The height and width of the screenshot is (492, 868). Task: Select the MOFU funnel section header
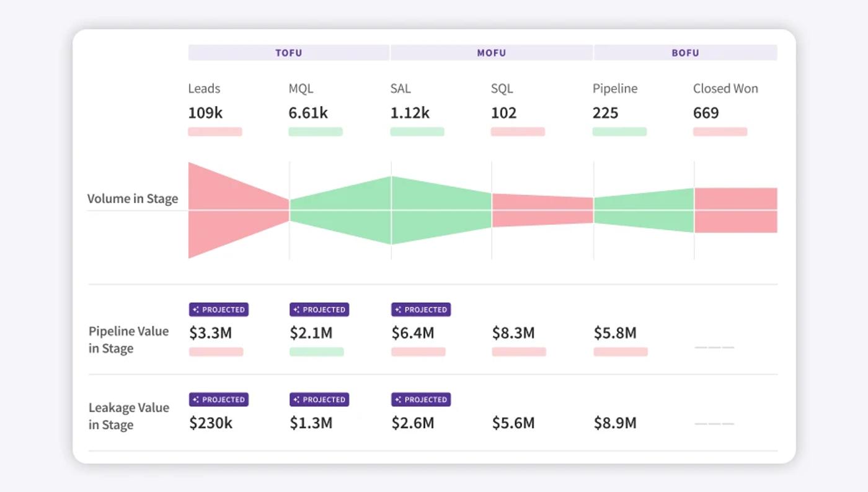click(492, 53)
